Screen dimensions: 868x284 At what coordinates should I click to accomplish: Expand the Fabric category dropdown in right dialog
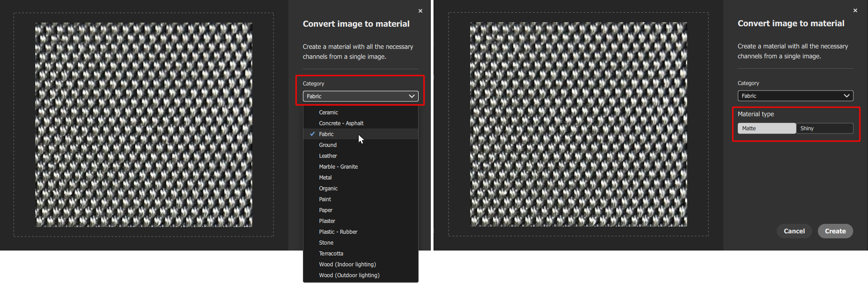tap(795, 96)
